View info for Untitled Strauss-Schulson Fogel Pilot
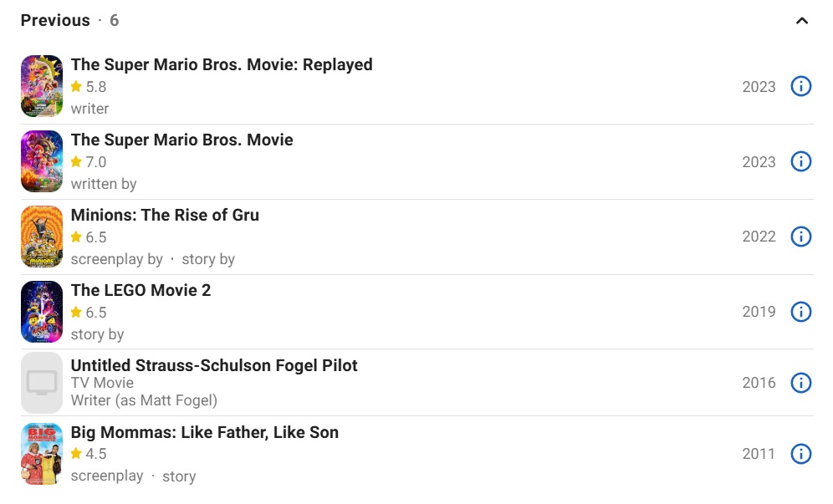Image resolution: width=833 pixels, height=504 pixels. [800, 383]
